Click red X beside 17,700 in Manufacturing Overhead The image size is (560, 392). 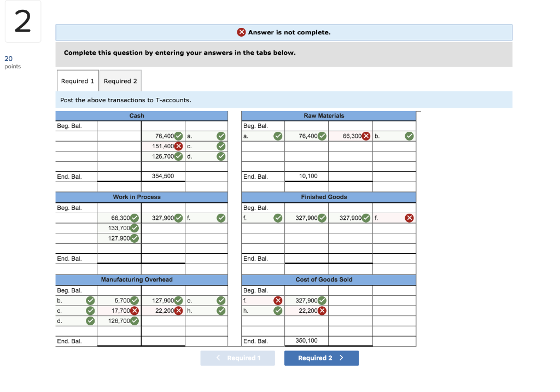(135, 311)
